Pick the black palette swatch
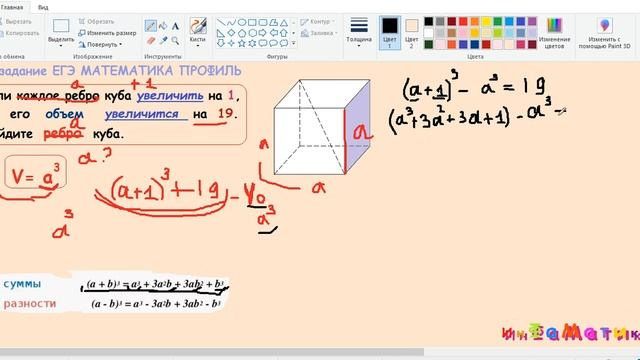 click(x=429, y=21)
